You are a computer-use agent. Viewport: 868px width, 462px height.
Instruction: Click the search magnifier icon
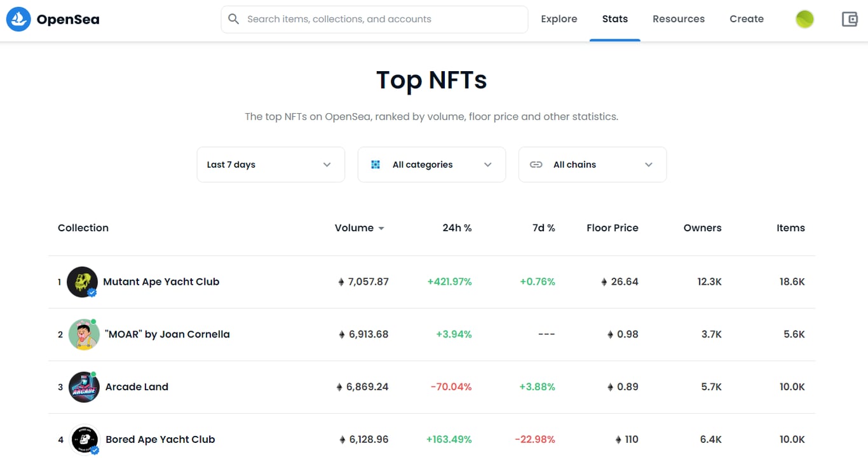point(234,19)
